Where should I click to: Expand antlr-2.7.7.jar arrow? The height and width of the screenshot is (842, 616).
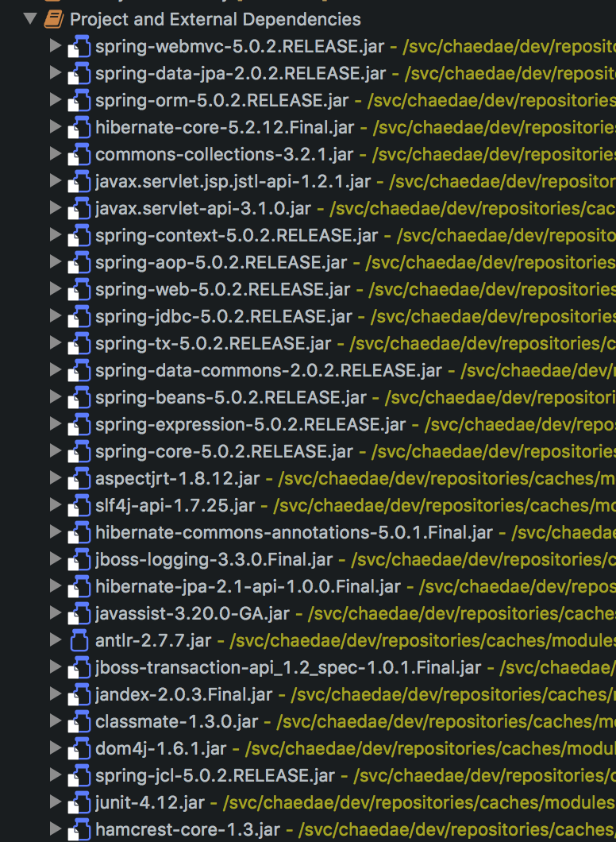coord(56,640)
